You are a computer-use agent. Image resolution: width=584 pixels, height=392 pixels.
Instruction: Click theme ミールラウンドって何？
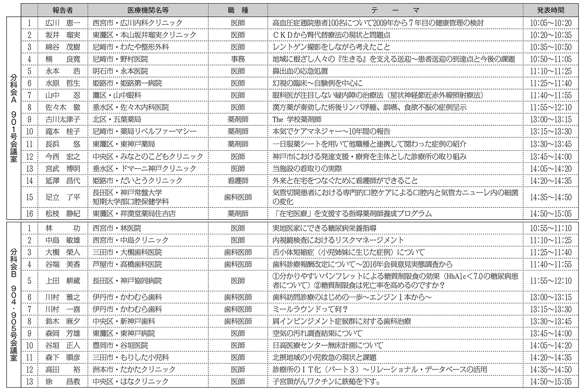[x=310, y=309]
